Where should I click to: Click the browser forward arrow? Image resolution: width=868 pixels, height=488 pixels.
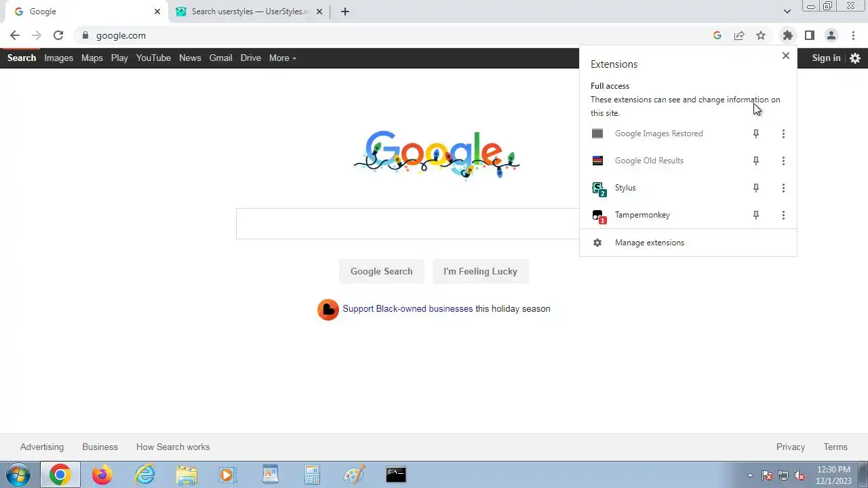point(37,35)
